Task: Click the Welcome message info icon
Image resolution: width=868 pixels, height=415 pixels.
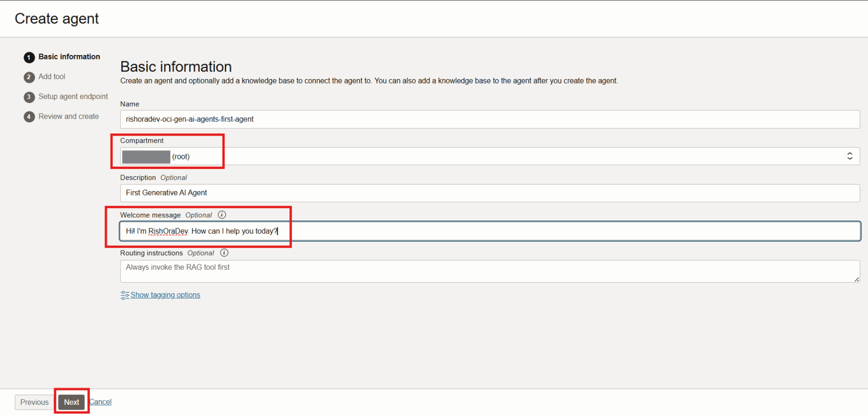Action: 222,215
